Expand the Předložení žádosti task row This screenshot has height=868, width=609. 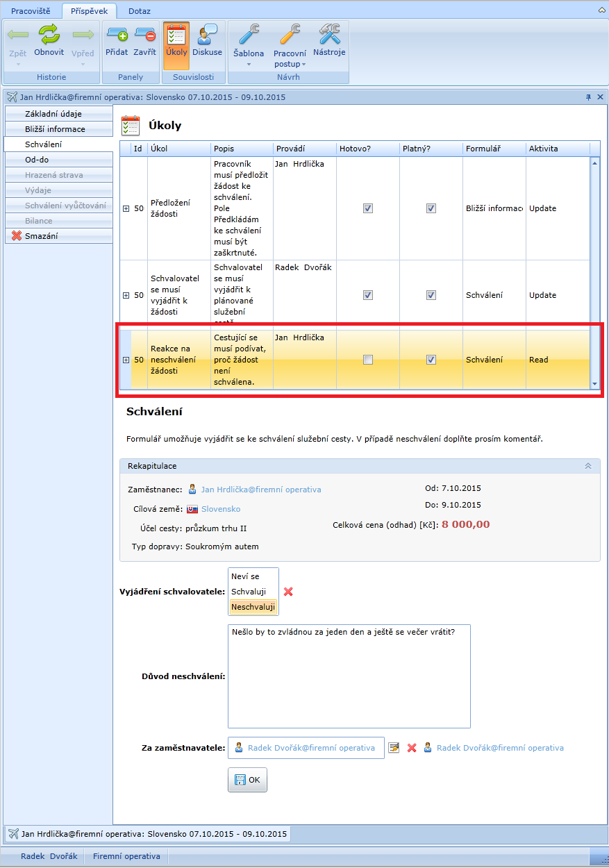coord(126,208)
